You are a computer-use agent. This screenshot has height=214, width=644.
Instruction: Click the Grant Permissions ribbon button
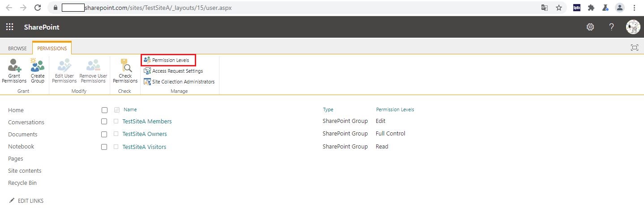14,71
